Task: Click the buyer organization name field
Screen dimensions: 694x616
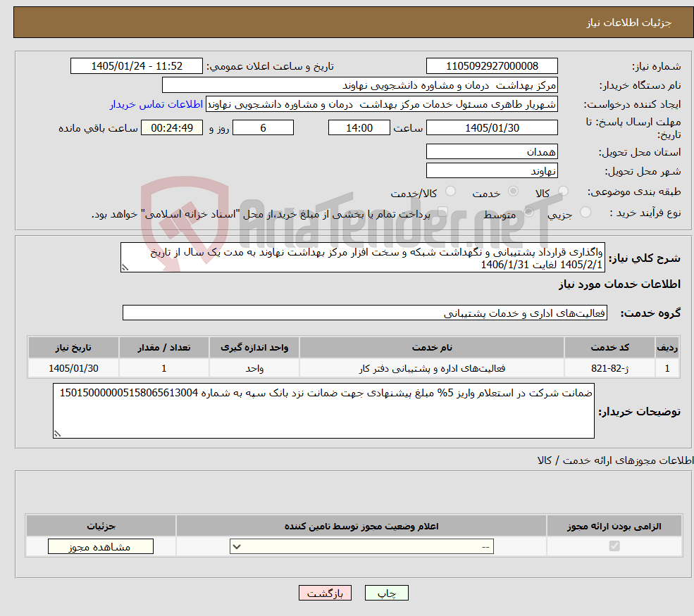Action: (x=360, y=85)
